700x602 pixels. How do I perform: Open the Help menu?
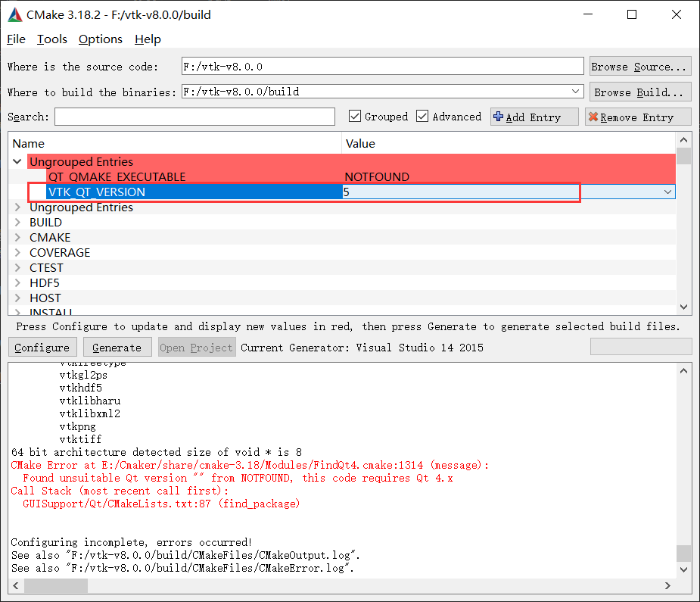pyautogui.click(x=148, y=39)
